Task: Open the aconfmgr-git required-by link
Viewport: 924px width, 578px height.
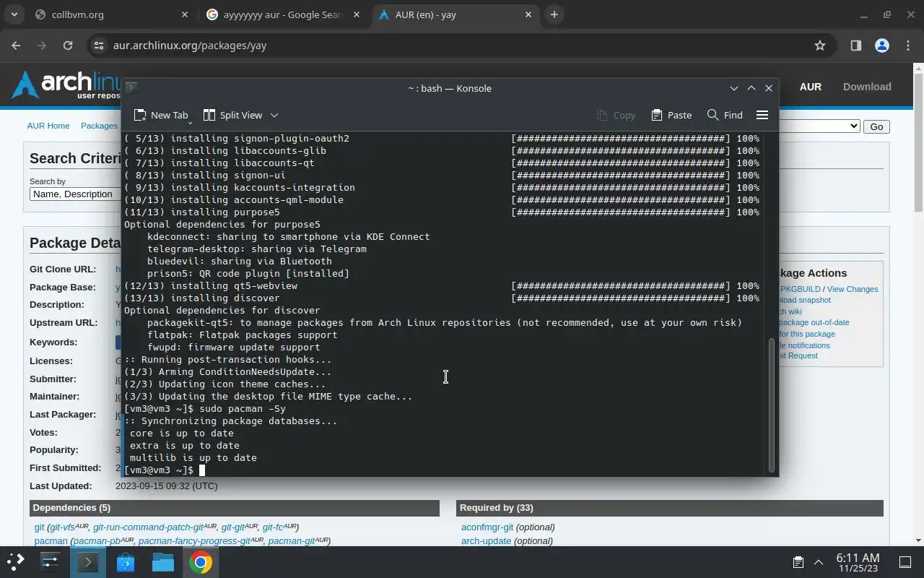Action: [487, 527]
